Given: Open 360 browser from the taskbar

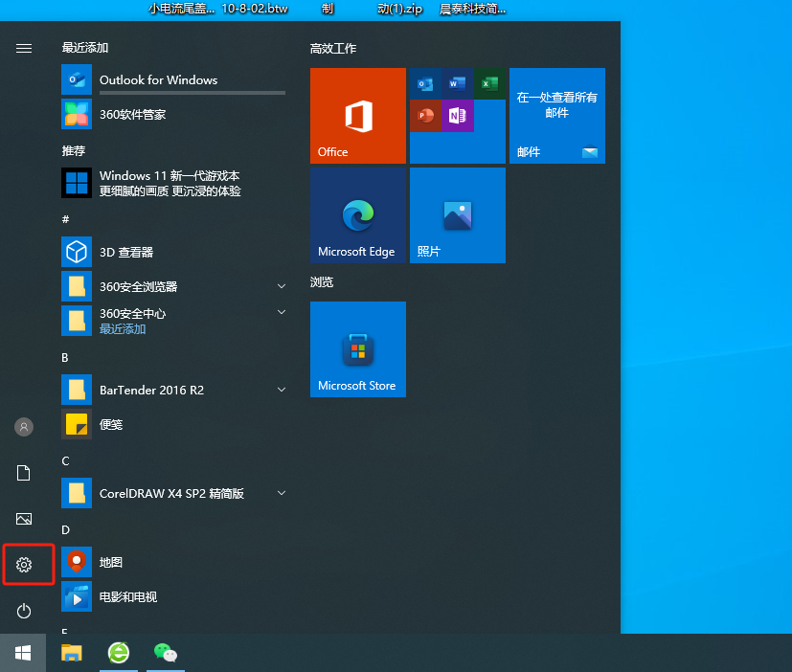Looking at the screenshot, I should click(119, 653).
